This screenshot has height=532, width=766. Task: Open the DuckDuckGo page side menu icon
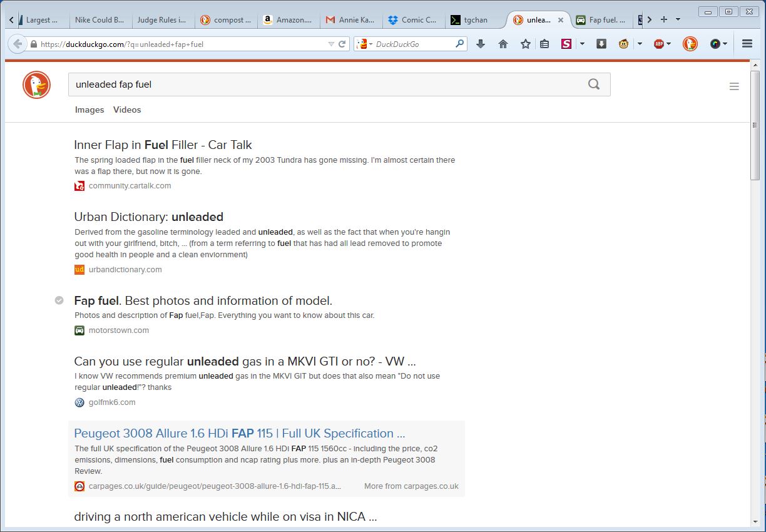click(734, 86)
